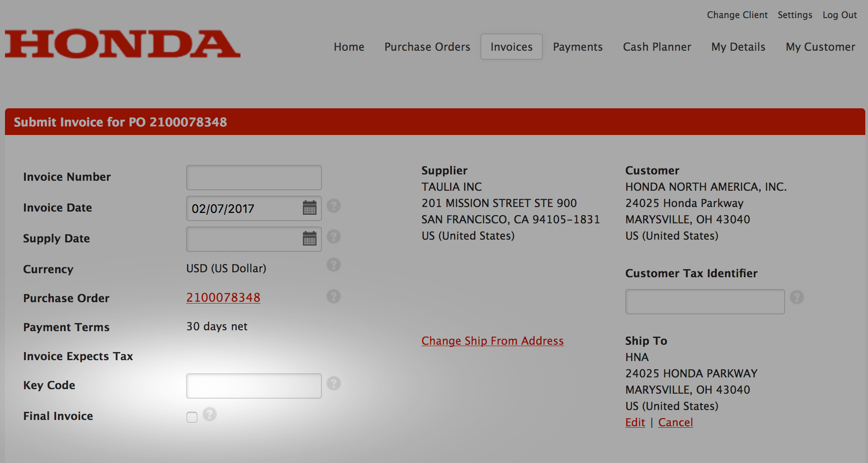Go to the Home tab
The height and width of the screenshot is (463, 868).
pyautogui.click(x=349, y=47)
